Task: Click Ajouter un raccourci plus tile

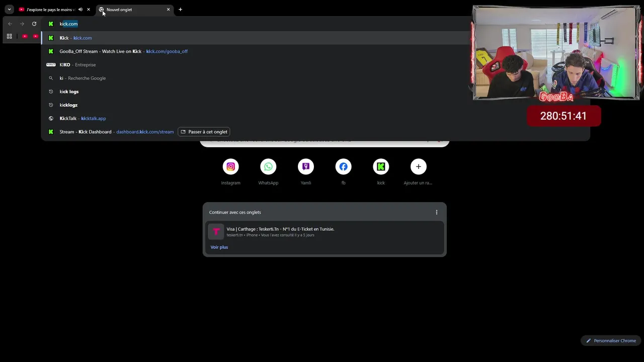Action: [x=418, y=171]
